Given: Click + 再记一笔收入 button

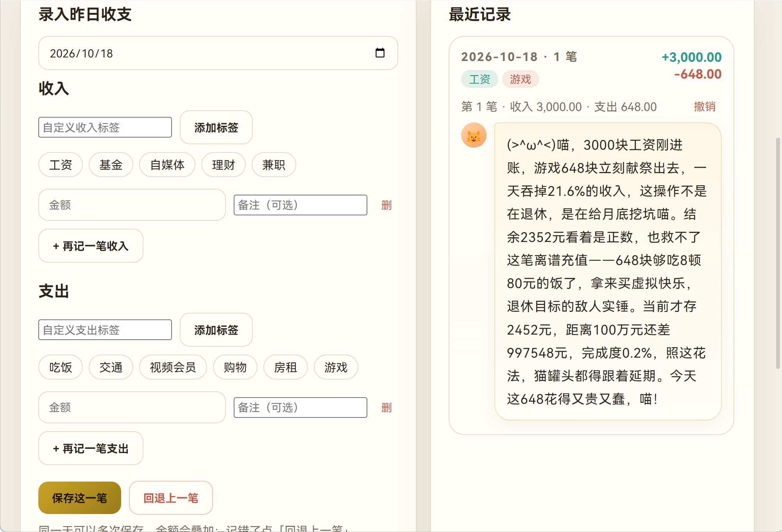Looking at the screenshot, I should 91,246.
